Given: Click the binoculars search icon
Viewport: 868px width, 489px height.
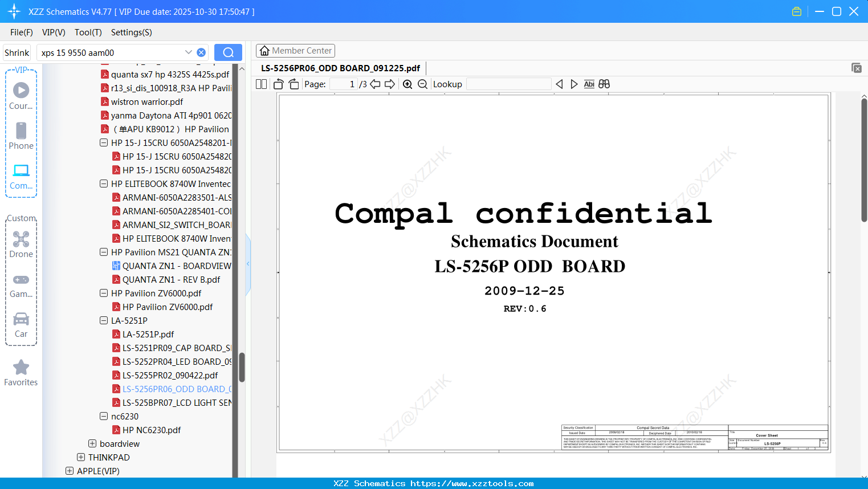Looking at the screenshot, I should coord(604,84).
